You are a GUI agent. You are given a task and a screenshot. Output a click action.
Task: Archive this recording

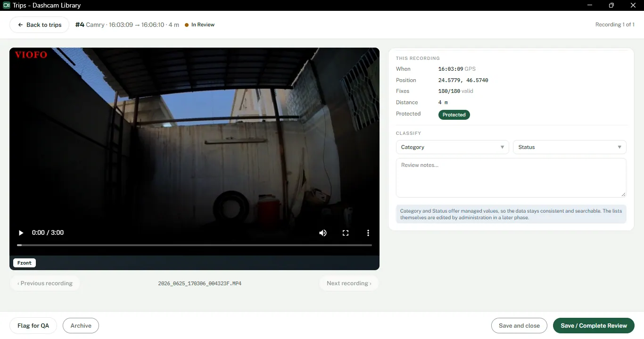pyautogui.click(x=81, y=326)
